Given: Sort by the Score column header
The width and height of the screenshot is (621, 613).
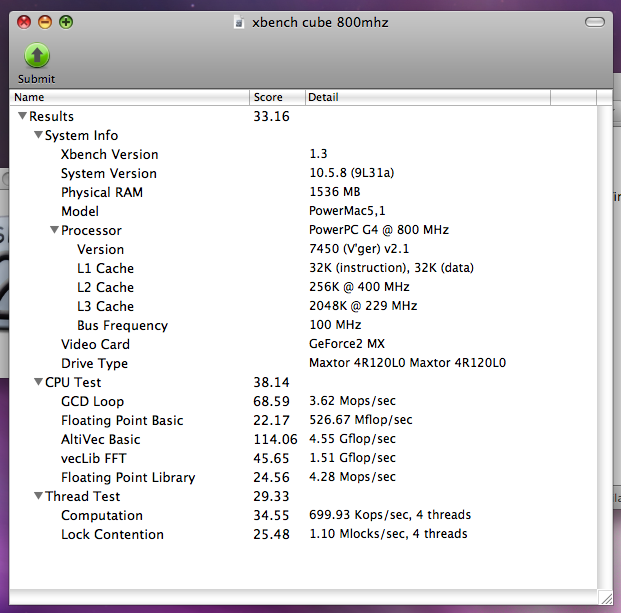Looking at the screenshot, I should 278,97.
